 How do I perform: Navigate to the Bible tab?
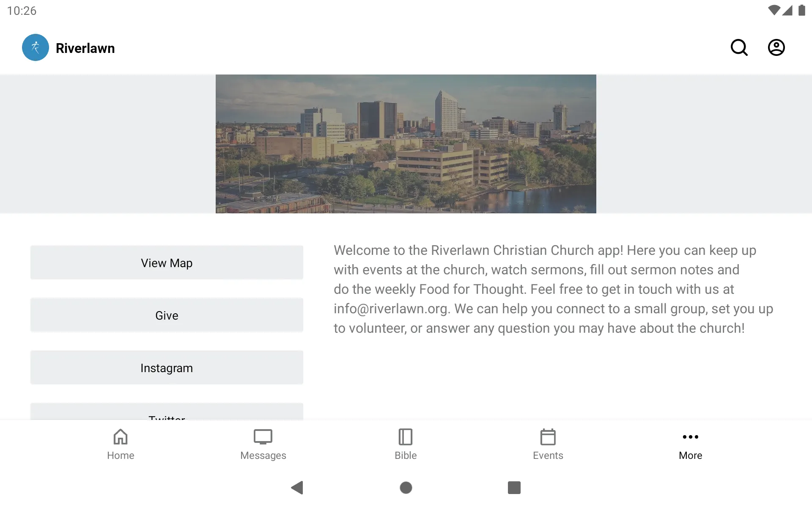405,444
